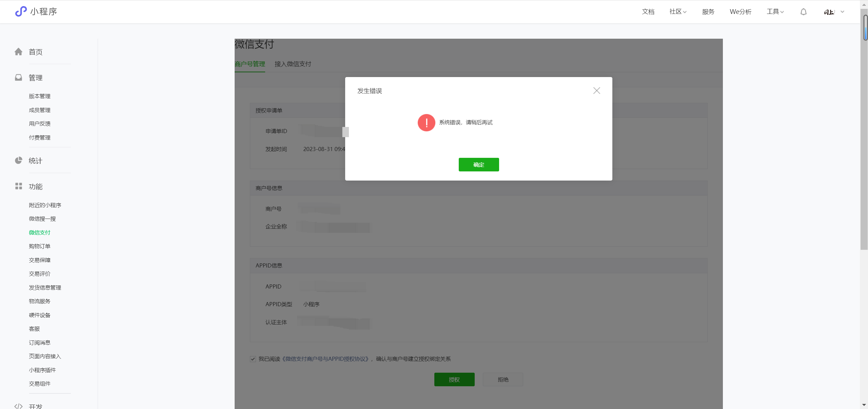Open the 微信支付商户号与APPID授权协议 link
868x409 pixels.
tap(326, 359)
